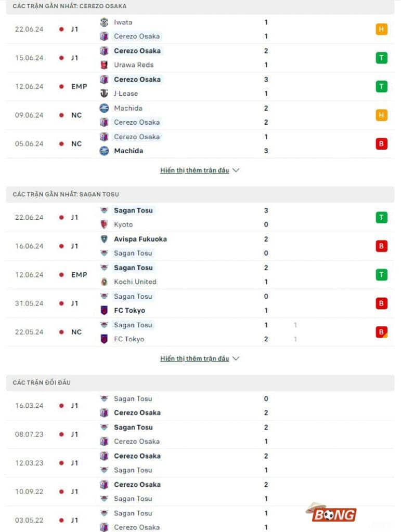Click the red B badge for 05.06.24 Machida match
The height and width of the screenshot is (532, 401).
click(x=381, y=143)
